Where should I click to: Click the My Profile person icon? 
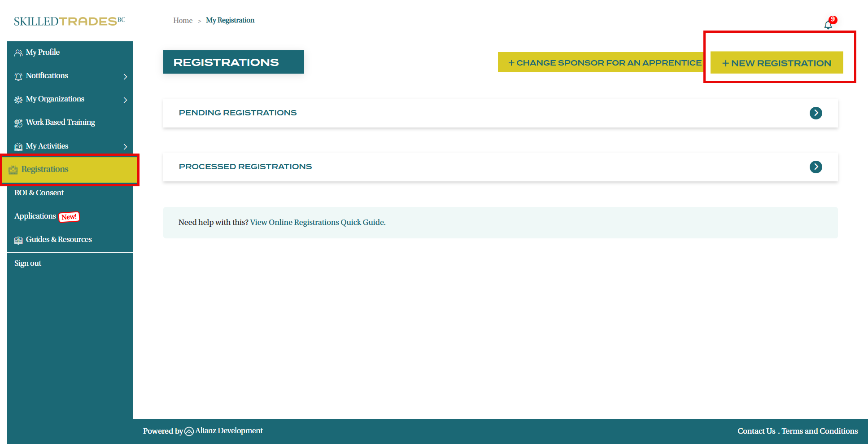[18, 53]
